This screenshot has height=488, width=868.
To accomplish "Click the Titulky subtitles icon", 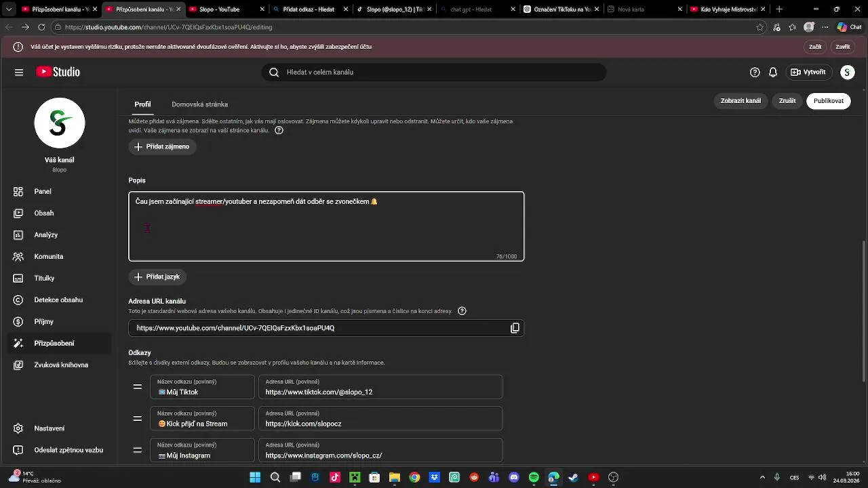I will 19,279.
